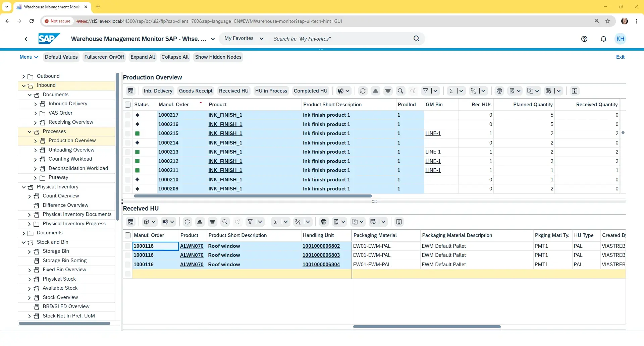Viewport: 644px width, 346px height.
Task: Open the views icon in Production Overview toolbar
Action: point(515,91)
